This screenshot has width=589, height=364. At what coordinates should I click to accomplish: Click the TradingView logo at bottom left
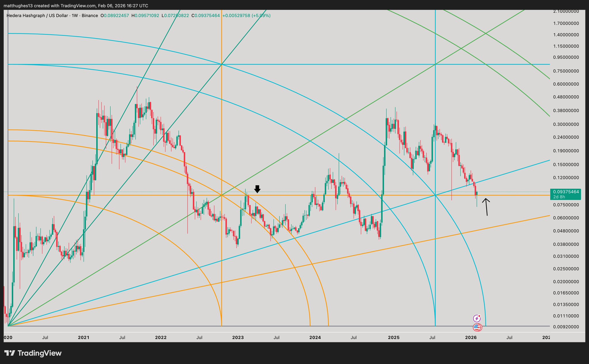[10, 353]
